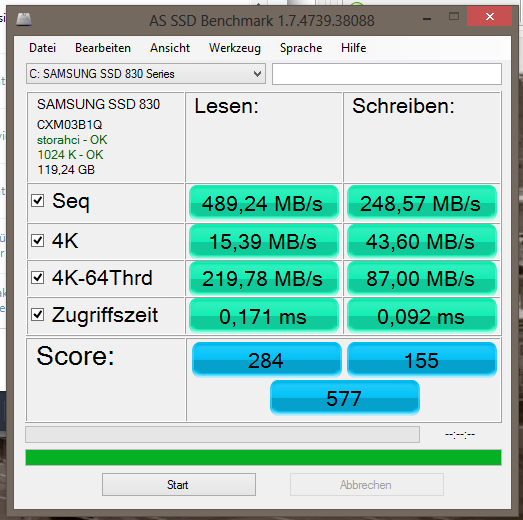The image size is (523, 520).
Task: Select the write access time 0,092 ms
Action: [422, 316]
